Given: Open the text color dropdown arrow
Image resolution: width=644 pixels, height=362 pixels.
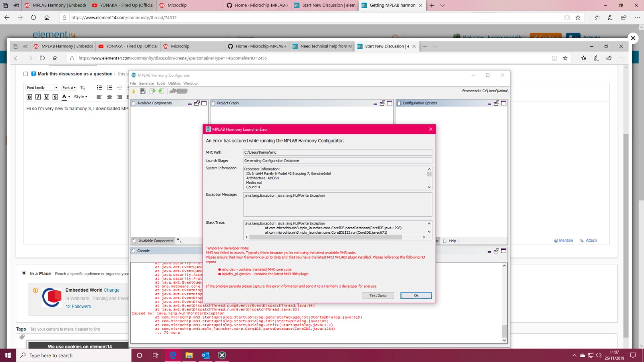Looking at the screenshot, I should (x=69, y=97).
